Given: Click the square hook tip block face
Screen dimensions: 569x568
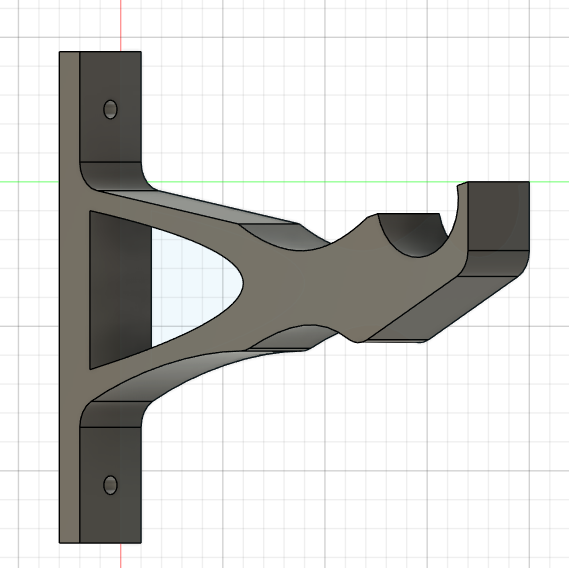Looking at the screenshot, I should [498, 216].
